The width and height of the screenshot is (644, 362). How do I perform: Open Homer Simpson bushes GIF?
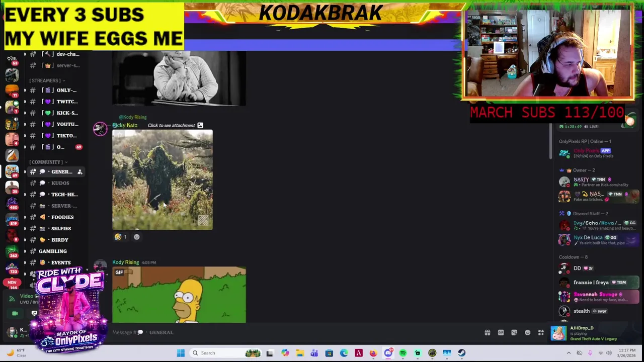(x=179, y=295)
